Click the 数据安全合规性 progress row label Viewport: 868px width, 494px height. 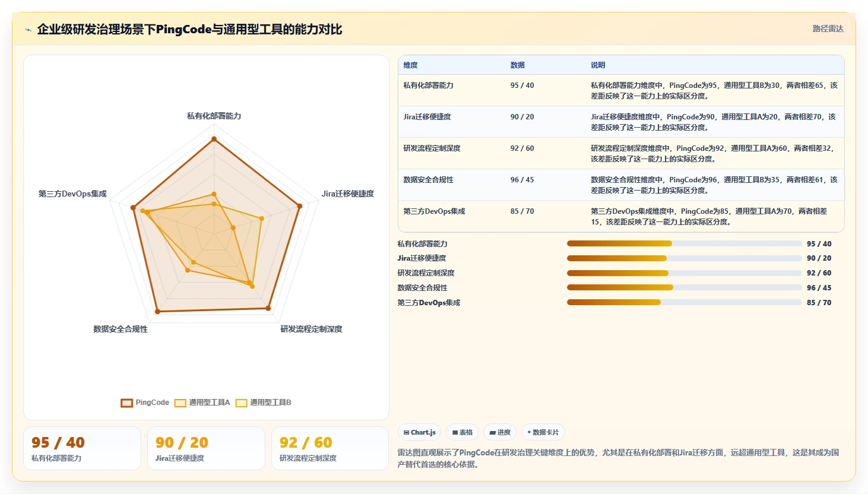coord(423,287)
